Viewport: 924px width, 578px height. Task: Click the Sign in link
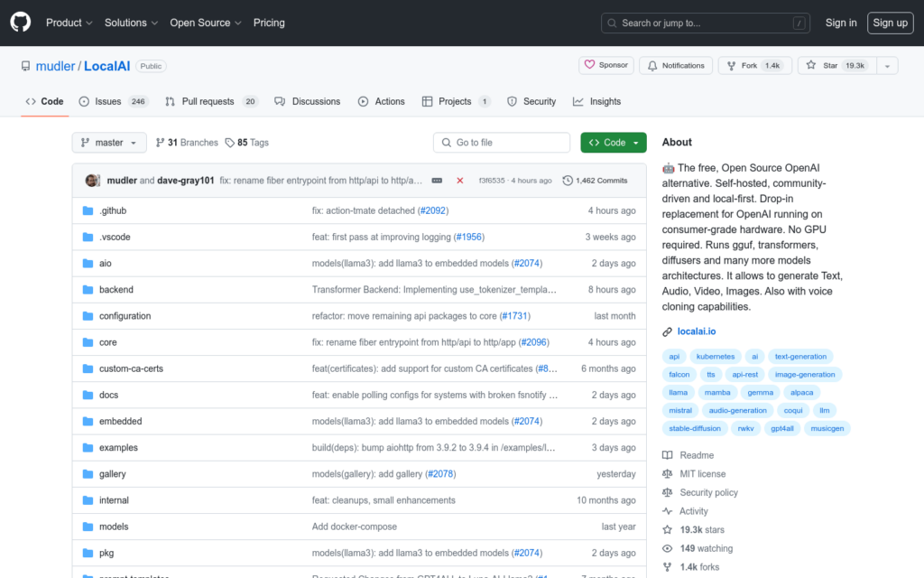pos(841,23)
